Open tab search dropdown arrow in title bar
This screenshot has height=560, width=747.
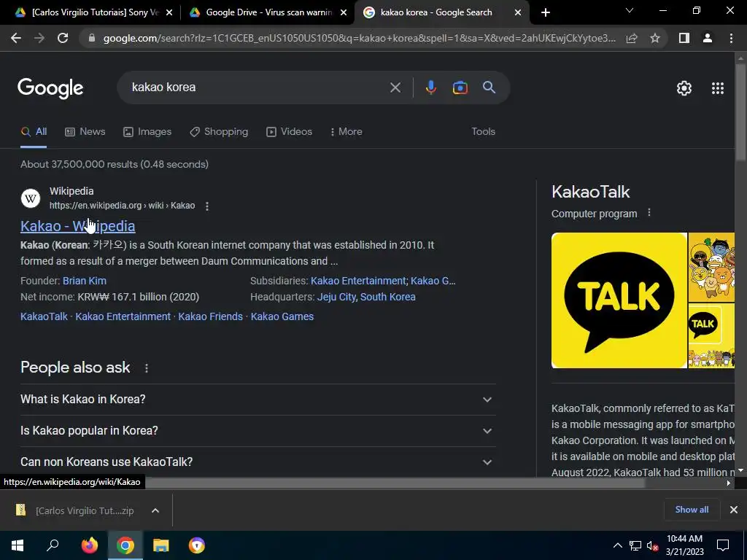coord(630,10)
